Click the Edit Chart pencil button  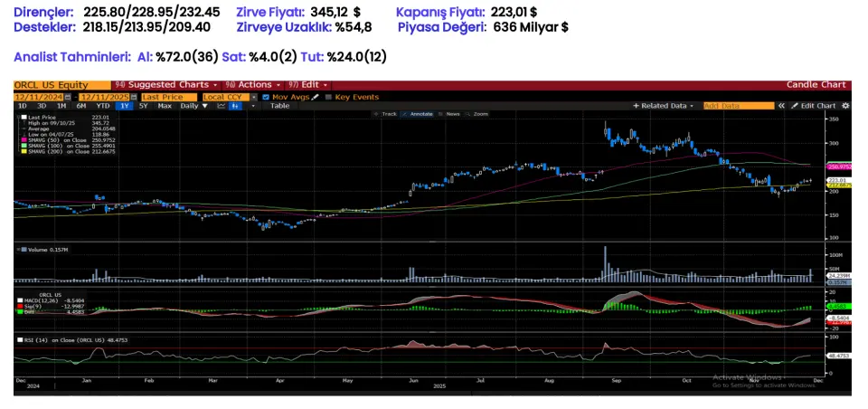point(812,106)
